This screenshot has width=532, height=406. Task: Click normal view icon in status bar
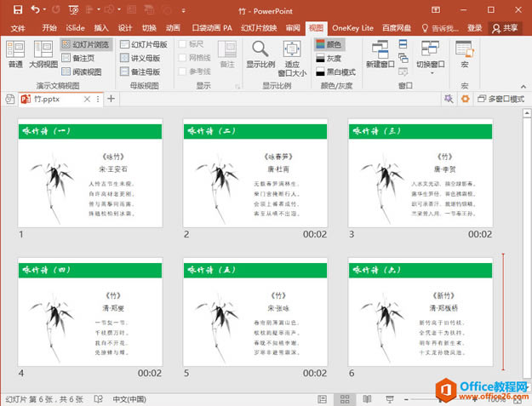click(x=323, y=399)
